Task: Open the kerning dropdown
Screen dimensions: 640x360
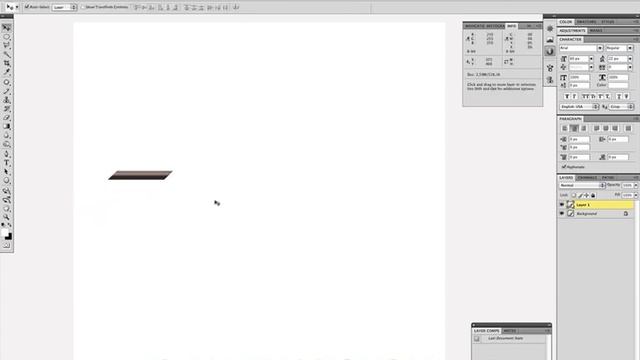Action: 591,67
